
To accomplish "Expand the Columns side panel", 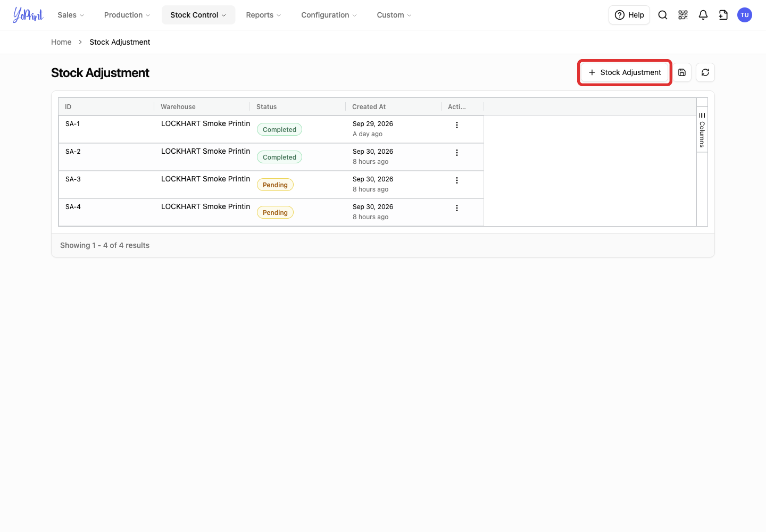I will (702, 130).
